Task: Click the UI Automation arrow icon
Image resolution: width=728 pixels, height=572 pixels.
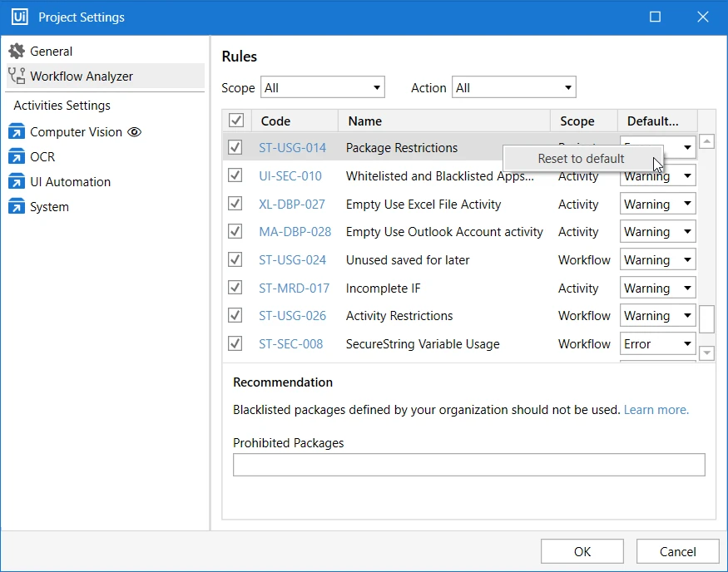Action: pyautogui.click(x=17, y=182)
